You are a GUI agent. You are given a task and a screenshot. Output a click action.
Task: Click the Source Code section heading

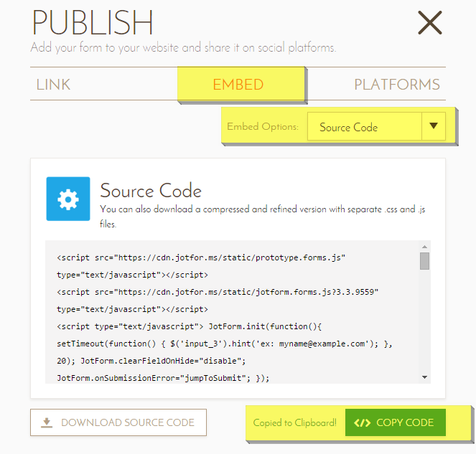(x=151, y=191)
